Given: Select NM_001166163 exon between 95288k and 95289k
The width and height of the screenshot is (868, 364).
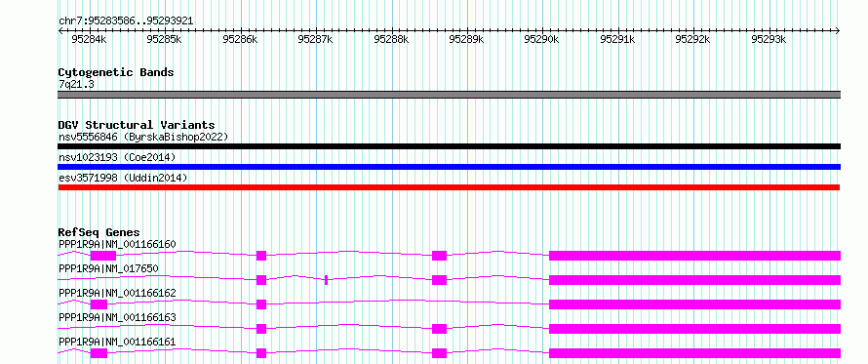Looking at the screenshot, I should pos(440,329).
